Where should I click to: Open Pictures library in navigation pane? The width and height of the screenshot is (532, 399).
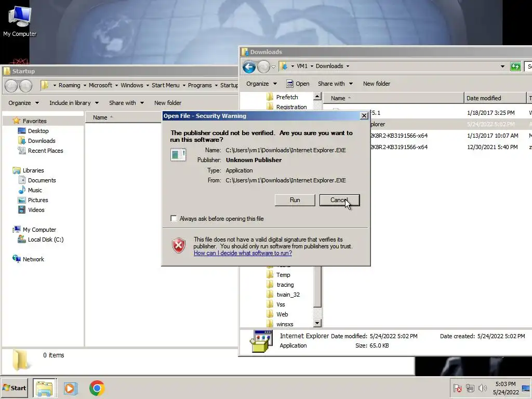point(33,200)
